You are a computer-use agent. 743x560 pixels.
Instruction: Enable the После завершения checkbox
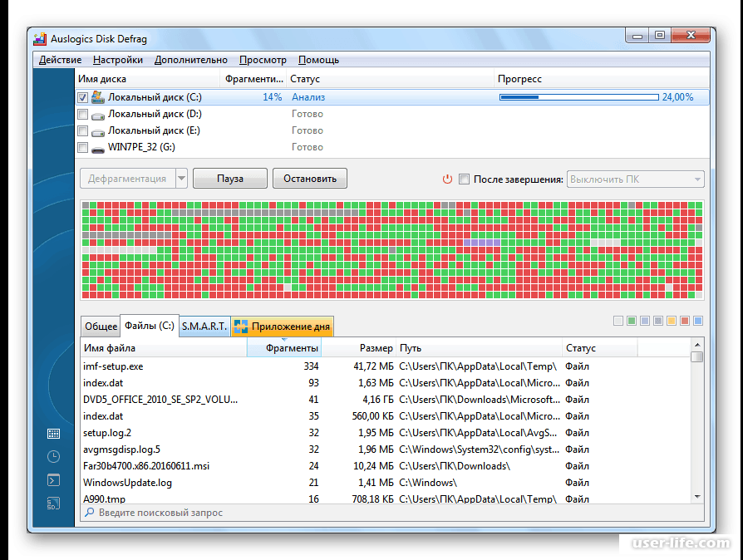point(465,179)
